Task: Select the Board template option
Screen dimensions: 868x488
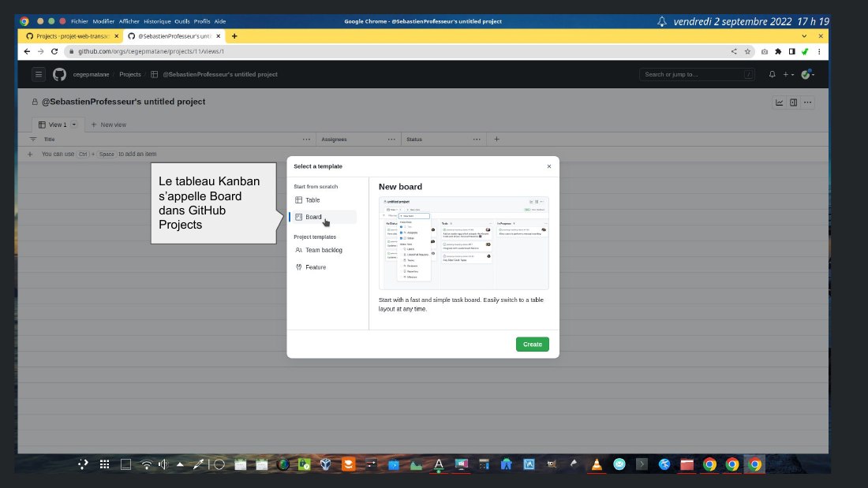Action: [x=324, y=217]
